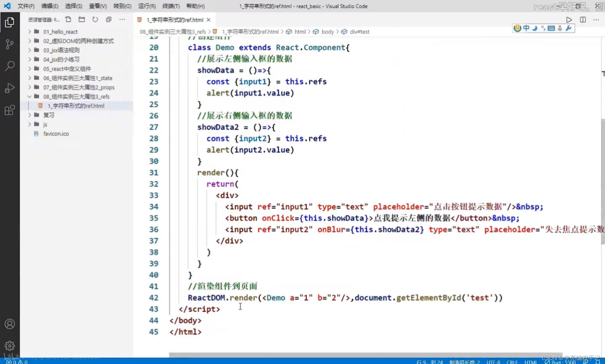The width and height of the screenshot is (605, 364).
Task: Split the editor to the right
Action: coord(583,20)
